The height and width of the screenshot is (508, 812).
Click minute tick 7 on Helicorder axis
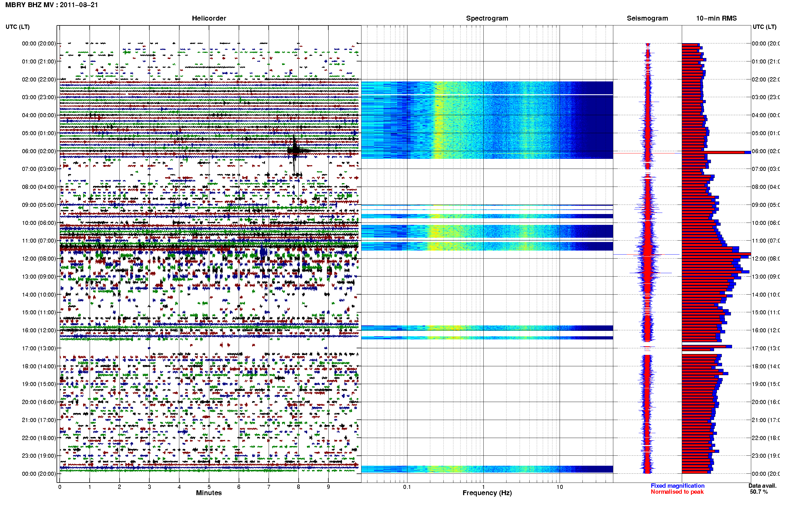pyautogui.click(x=269, y=487)
